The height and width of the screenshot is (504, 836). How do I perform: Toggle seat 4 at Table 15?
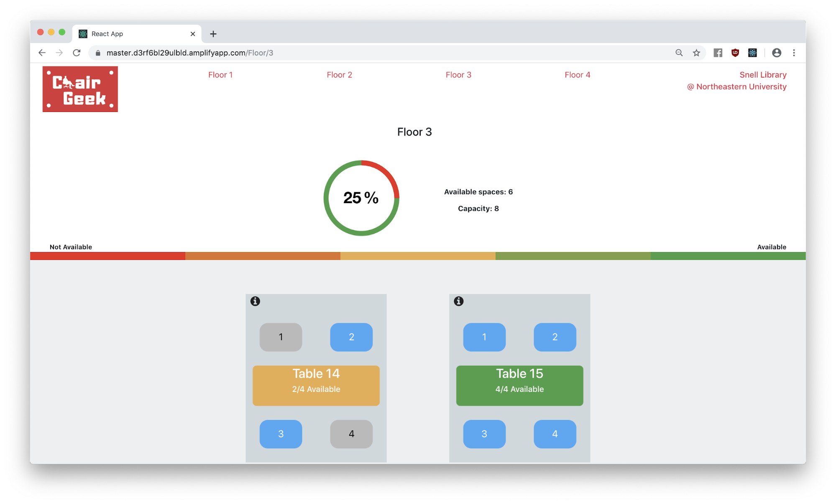pos(555,434)
